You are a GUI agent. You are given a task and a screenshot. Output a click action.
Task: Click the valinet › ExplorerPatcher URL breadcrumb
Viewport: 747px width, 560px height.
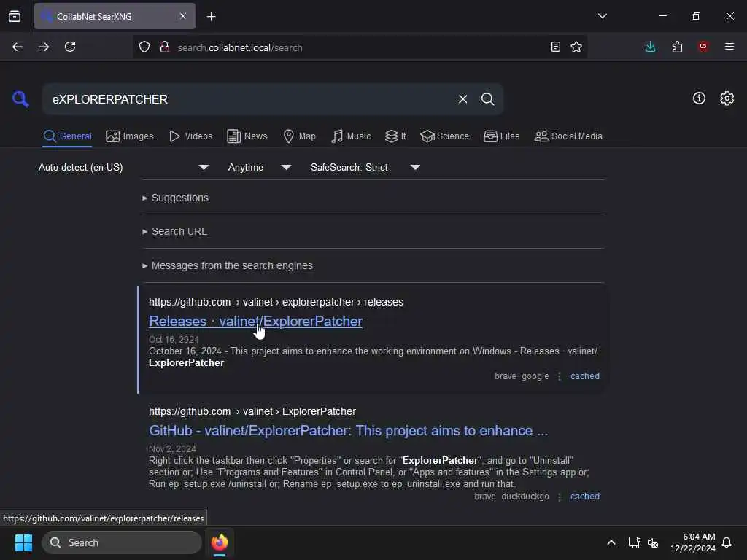click(x=252, y=411)
